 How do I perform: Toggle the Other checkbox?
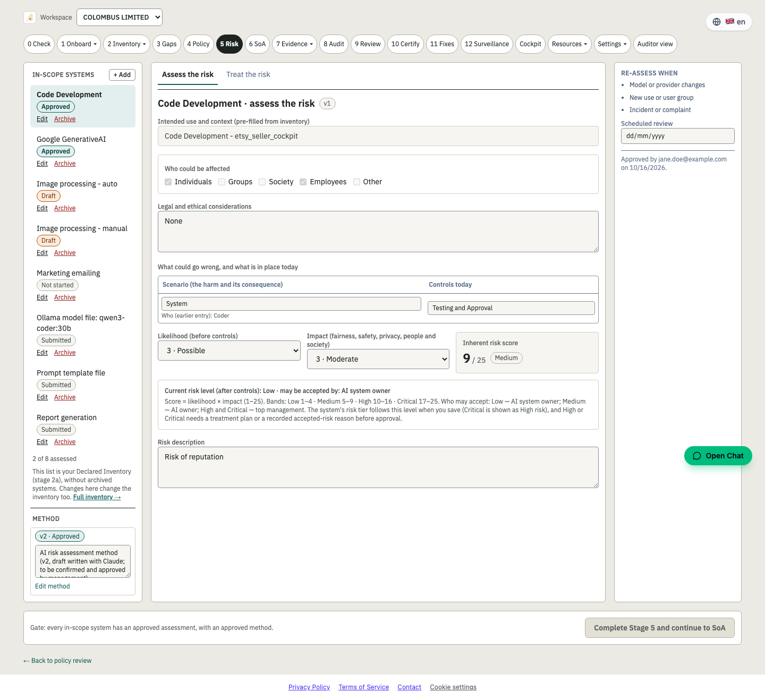pyautogui.click(x=357, y=182)
